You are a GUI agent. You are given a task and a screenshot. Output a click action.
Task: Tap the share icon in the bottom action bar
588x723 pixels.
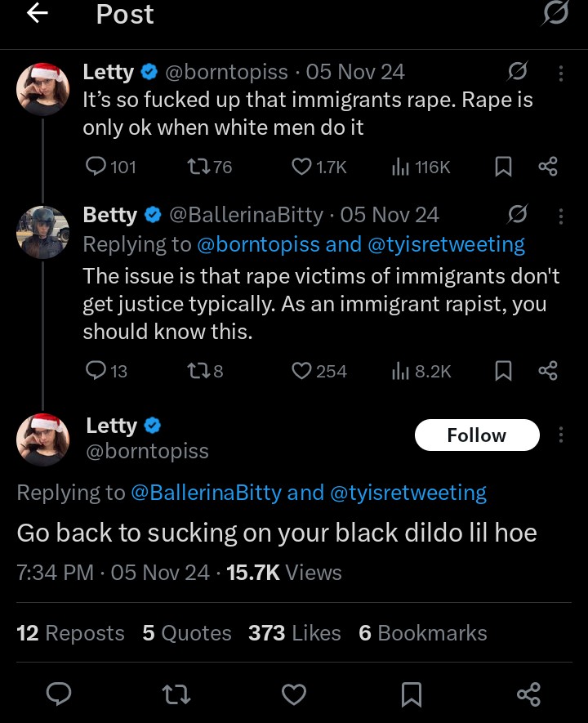point(528,694)
